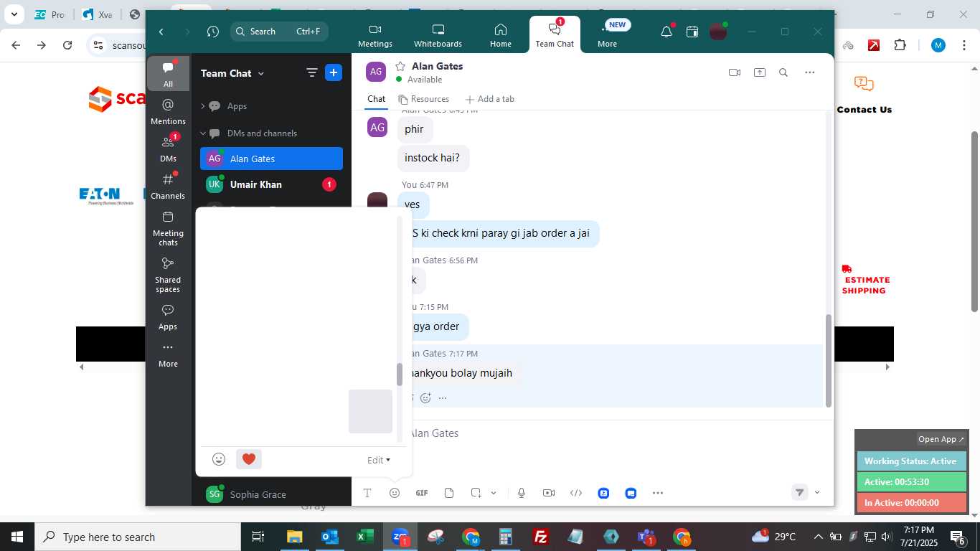Open the notifications bell in Zoom
This screenshot has width=980, height=551.
(x=666, y=32)
